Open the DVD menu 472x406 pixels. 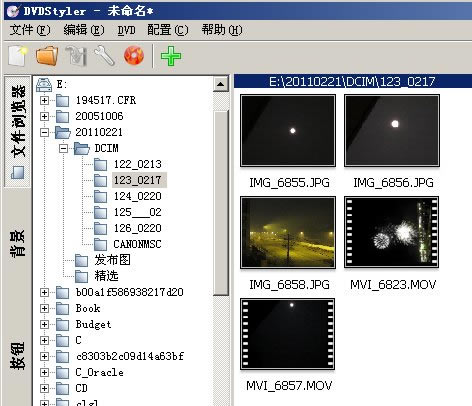click(x=126, y=30)
